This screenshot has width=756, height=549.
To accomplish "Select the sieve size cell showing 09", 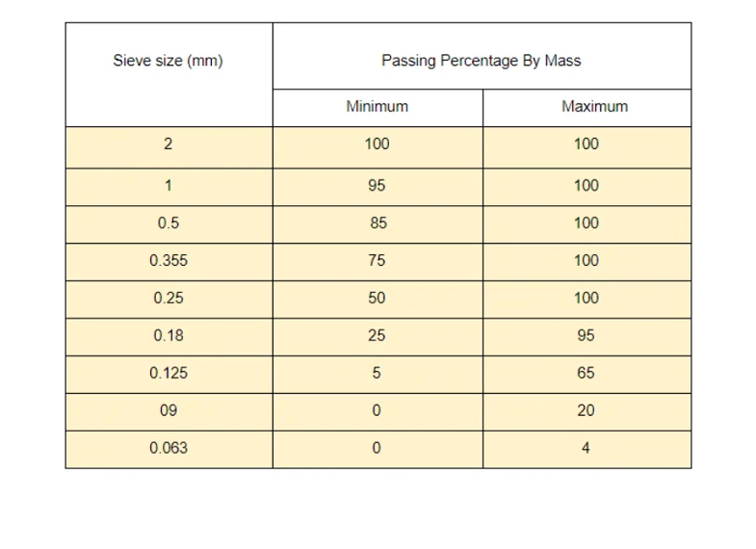I will pos(169,412).
